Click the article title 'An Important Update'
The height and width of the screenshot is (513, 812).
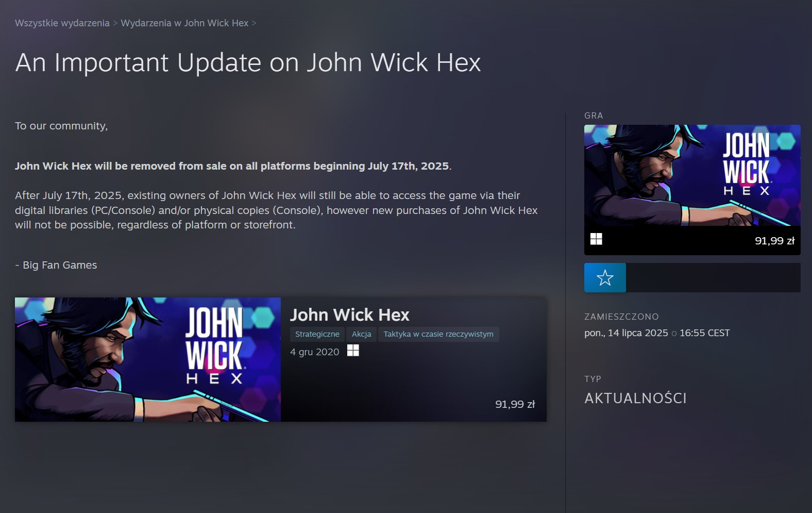coord(248,62)
